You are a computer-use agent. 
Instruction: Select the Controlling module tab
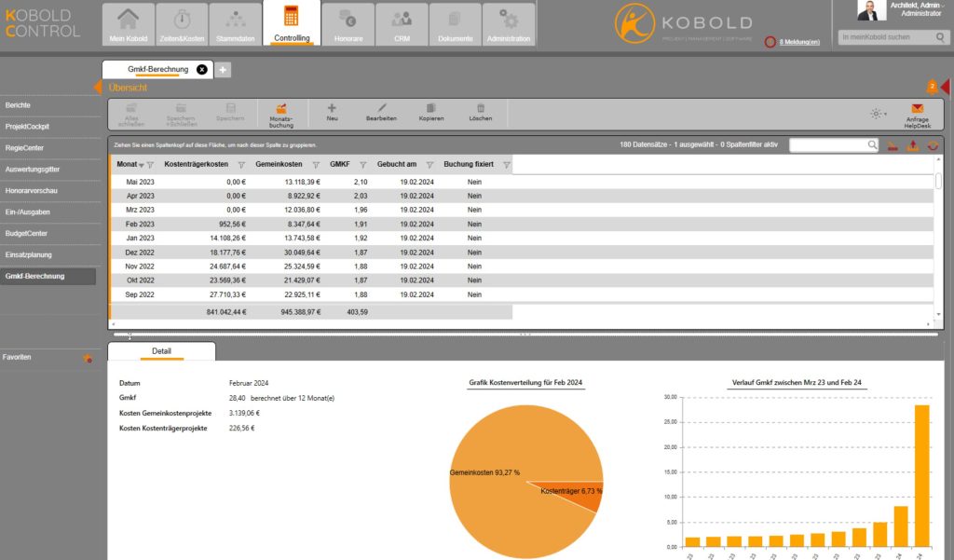(292, 23)
